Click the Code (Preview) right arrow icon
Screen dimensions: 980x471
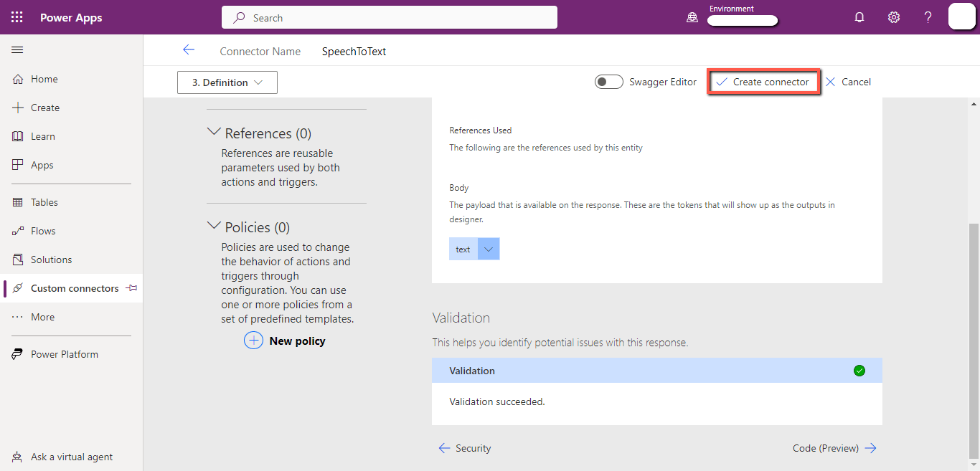pyautogui.click(x=871, y=448)
